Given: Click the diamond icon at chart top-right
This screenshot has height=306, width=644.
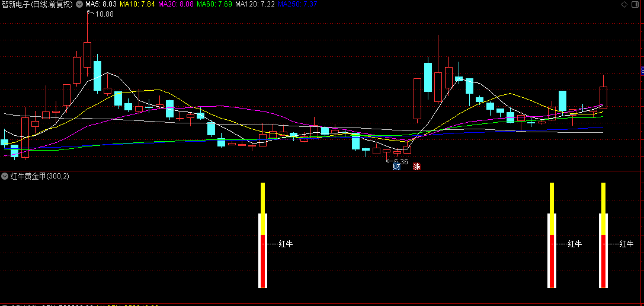Looking at the screenshot, I should click(x=624, y=5).
